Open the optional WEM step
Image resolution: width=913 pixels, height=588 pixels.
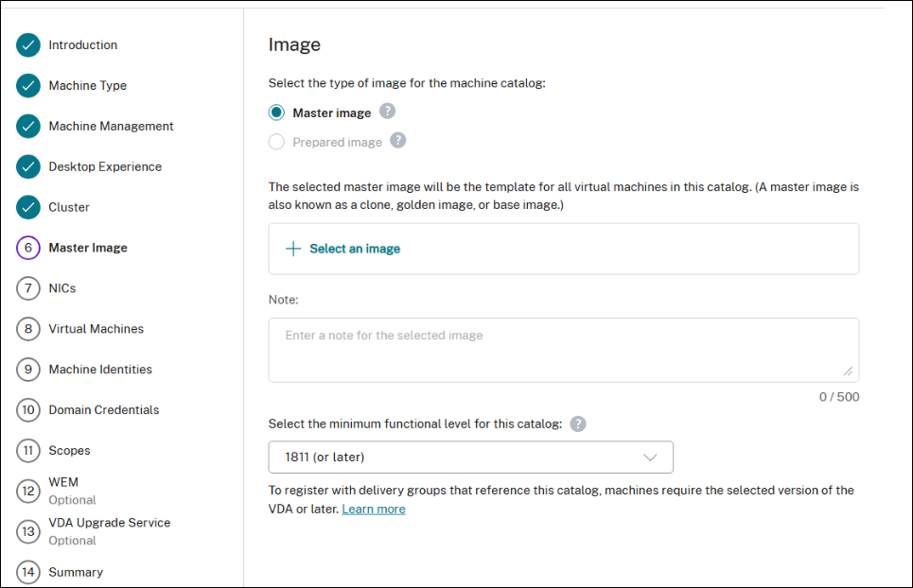(63, 482)
